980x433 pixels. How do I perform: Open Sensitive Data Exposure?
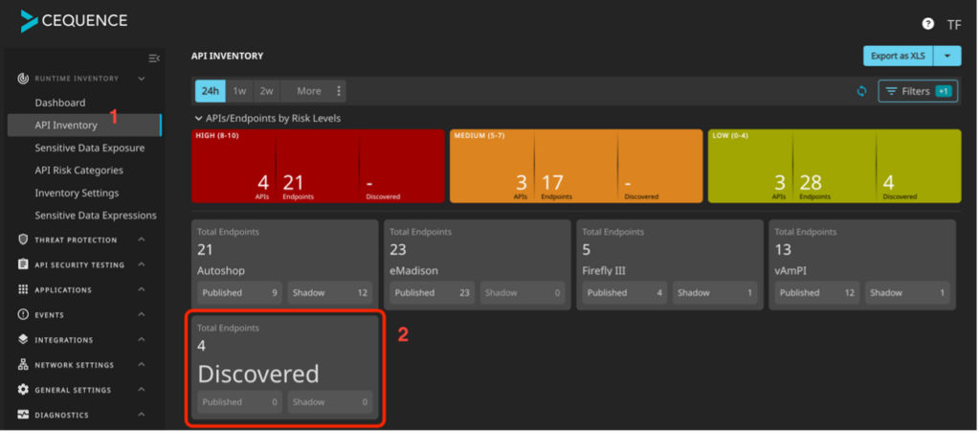tap(89, 148)
